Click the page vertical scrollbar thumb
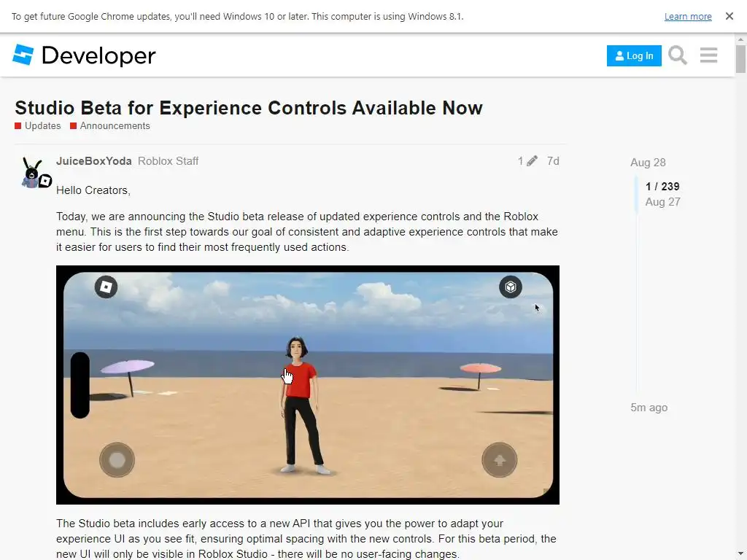 pyautogui.click(x=740, y=59)
